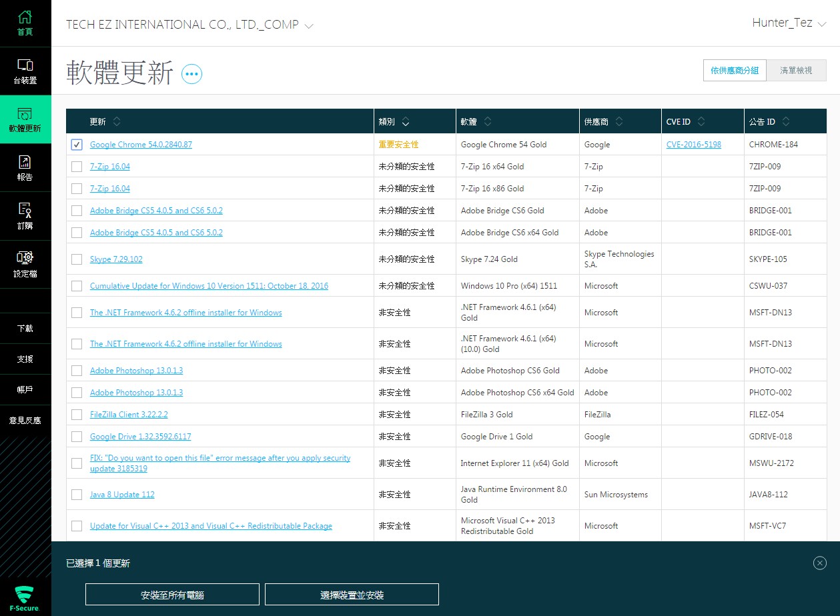Open the Google Drive 1.32.3592.6117 link
The image size is (840, 616).
coord(141,437)
